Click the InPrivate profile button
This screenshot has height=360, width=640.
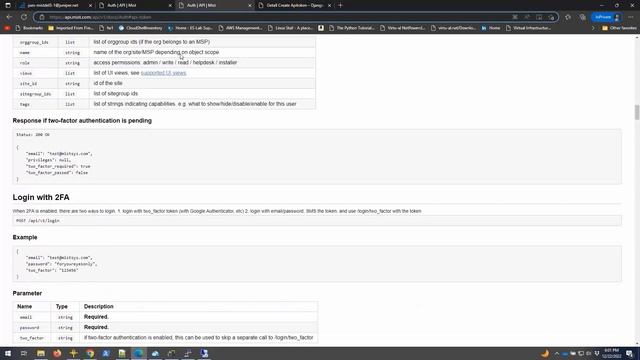tap(607, 17)
